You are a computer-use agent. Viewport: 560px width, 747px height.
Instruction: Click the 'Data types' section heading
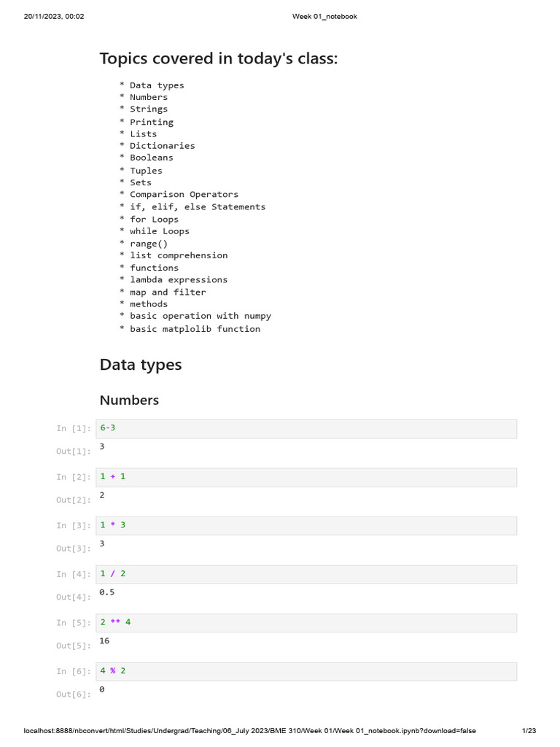[141, 365]
